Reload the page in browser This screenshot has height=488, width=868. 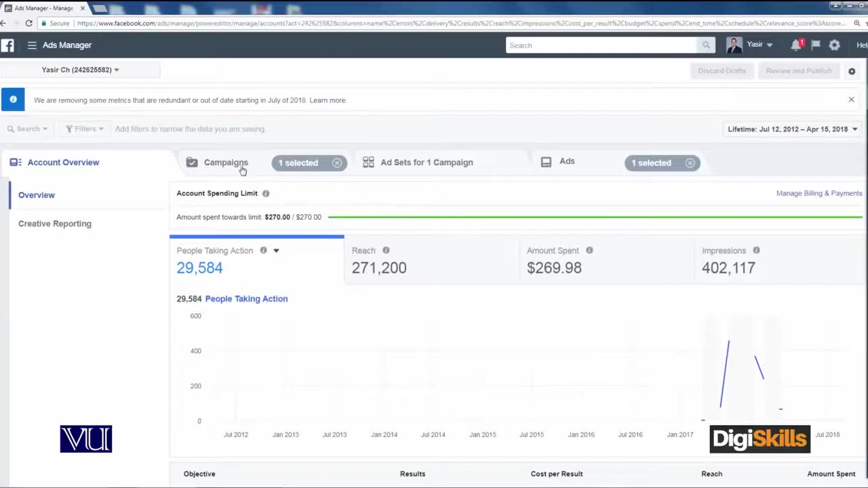pos(28,23)
